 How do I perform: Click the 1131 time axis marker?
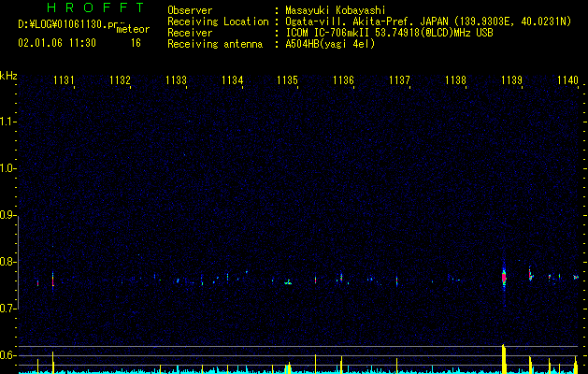click(x=64, y=79)
